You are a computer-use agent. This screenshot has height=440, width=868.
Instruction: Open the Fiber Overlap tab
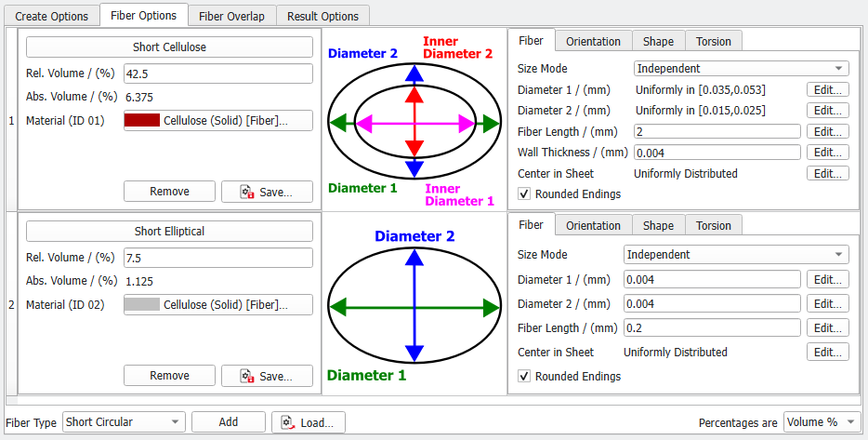point(231,16)
